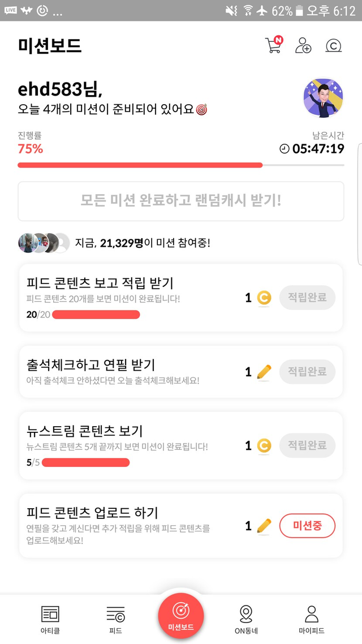The image size is (362, 644).
Task: Open the ON동네 location tab
Action: coord(246,619)
